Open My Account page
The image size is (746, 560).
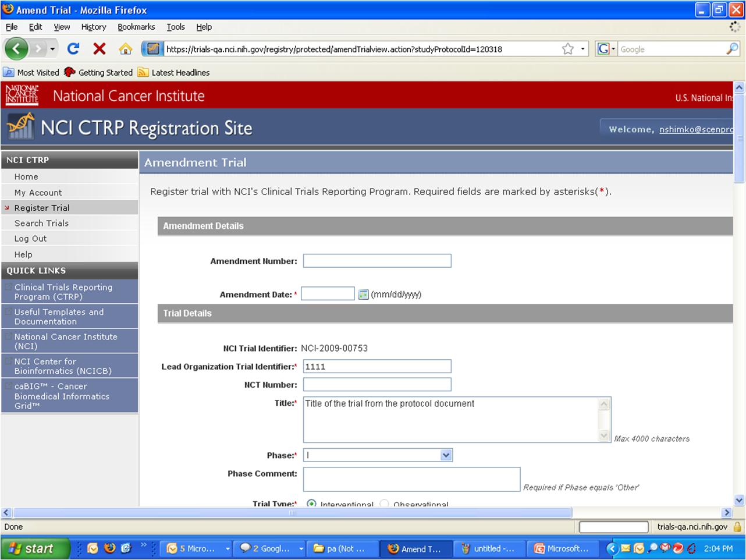pyautogui.click(x=38, y=192)
